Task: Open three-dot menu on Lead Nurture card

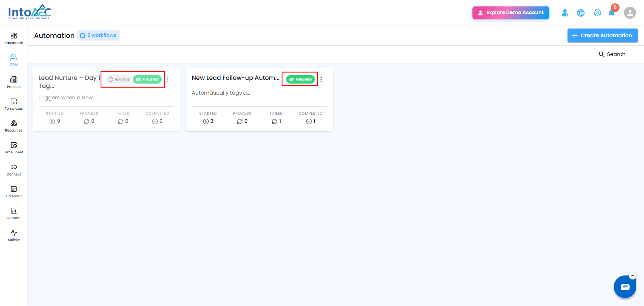Action: point(168,80)
